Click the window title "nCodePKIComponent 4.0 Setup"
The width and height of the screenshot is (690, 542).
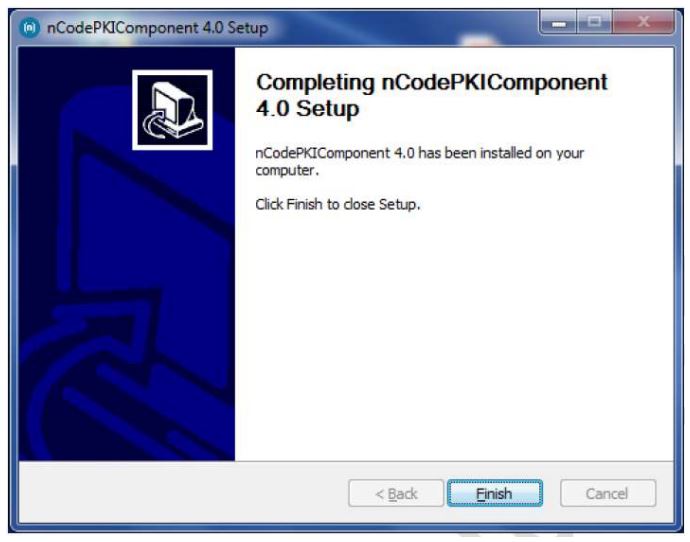click(x=158, y=28)
